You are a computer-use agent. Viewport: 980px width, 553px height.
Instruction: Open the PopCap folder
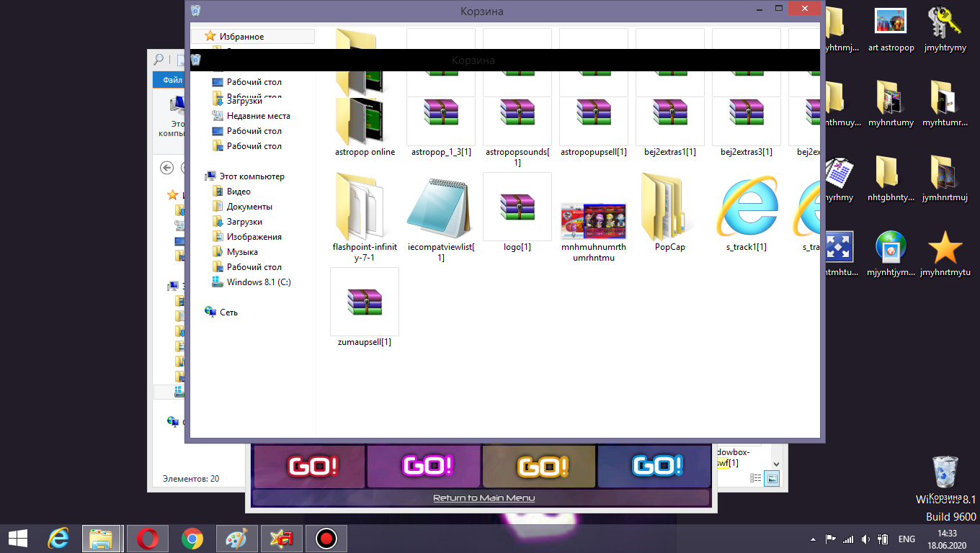[670, 212]
